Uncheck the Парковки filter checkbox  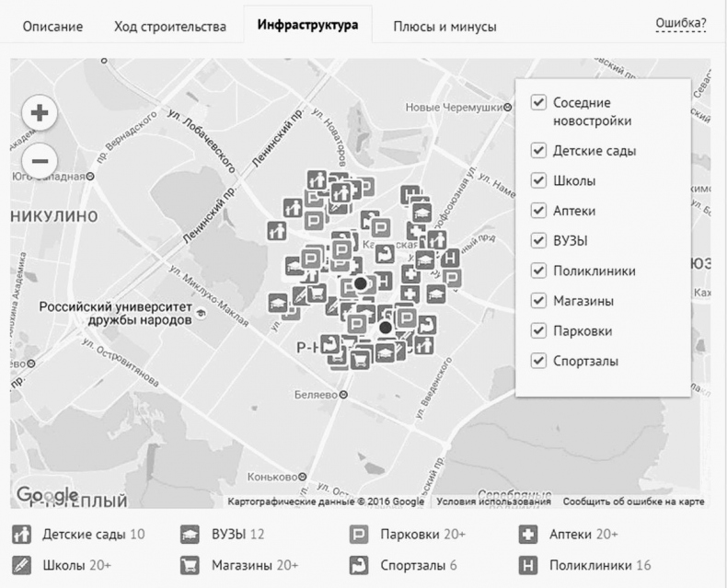point(538,330)
